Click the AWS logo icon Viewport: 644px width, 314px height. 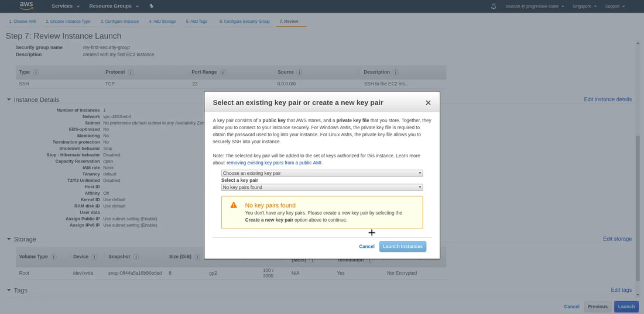26,6
